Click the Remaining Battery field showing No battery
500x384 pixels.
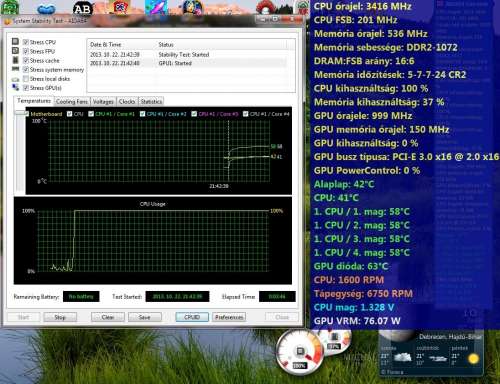pos(81,296)
